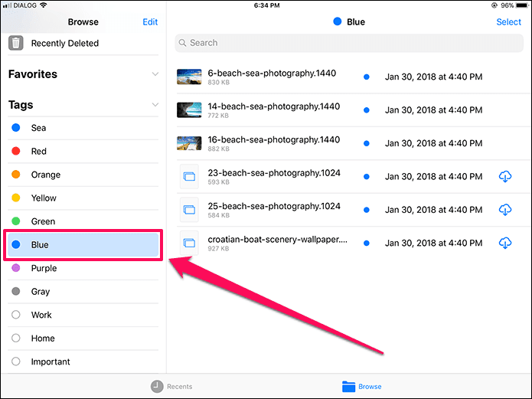
Task: Click the file name 14-beach-sea-photography.1440
Action: (274, 106)
